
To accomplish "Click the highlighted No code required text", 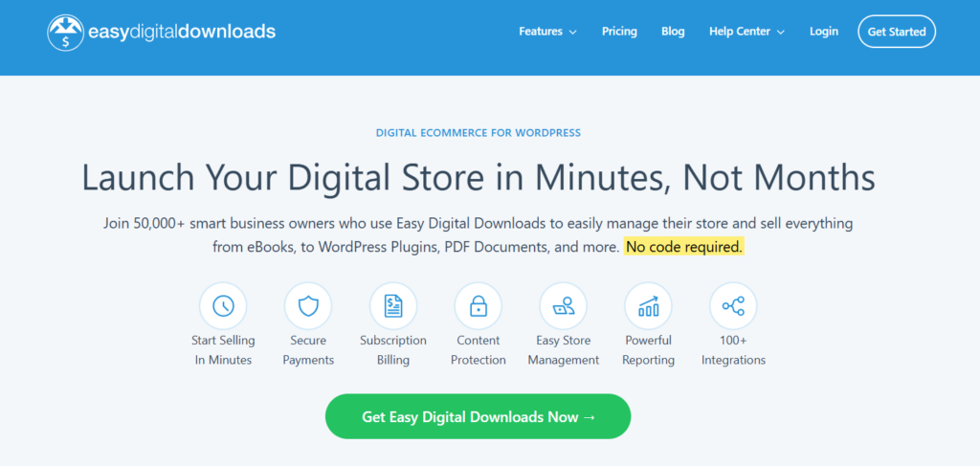I will point(683,247).
